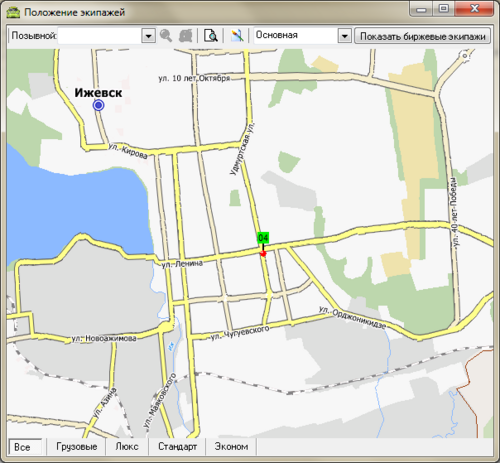Click the taxi window title icon
Screen dimensions: 500x463
[x=14, y=13]
